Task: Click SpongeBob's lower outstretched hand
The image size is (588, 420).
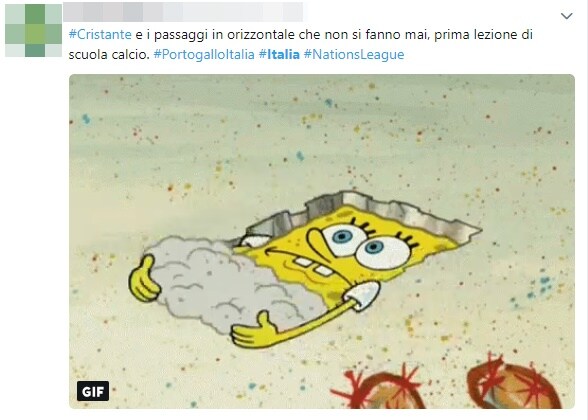Action: click(253, 331)
